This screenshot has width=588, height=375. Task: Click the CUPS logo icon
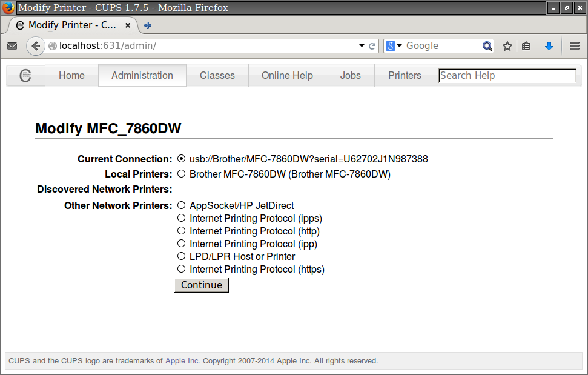[x=25, y=75]
